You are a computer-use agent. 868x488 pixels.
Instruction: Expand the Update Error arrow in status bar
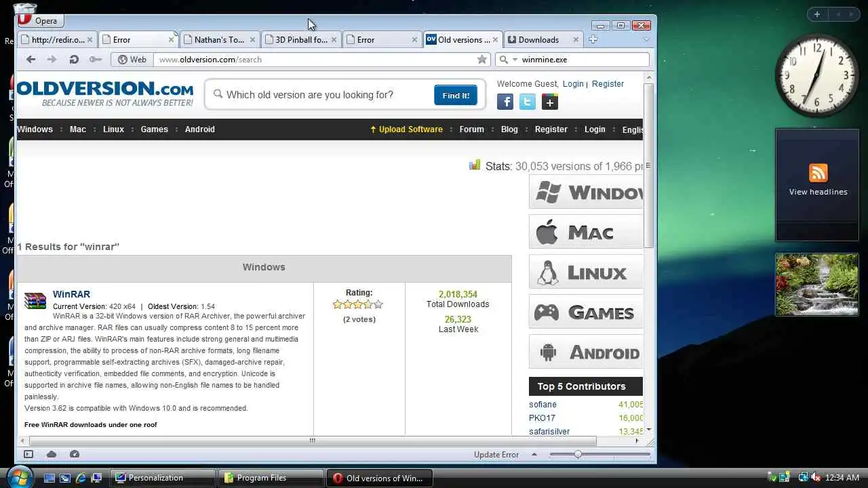[x=534, y=455]
